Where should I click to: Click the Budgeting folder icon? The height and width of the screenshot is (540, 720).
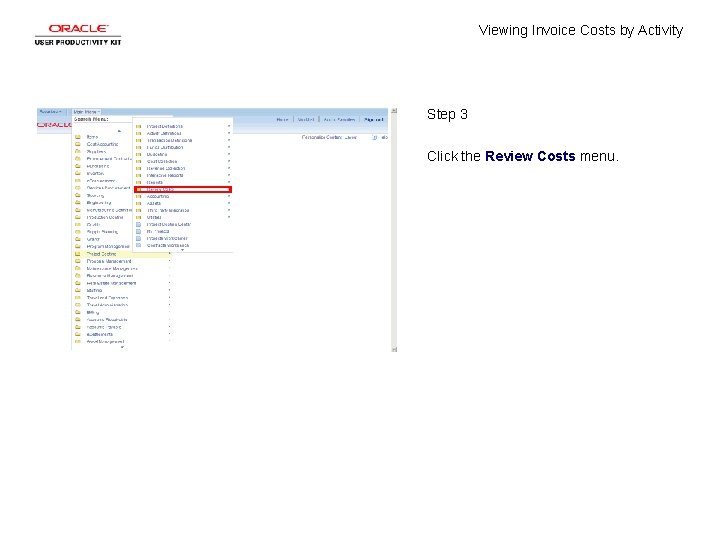click(x=138, y=154)
